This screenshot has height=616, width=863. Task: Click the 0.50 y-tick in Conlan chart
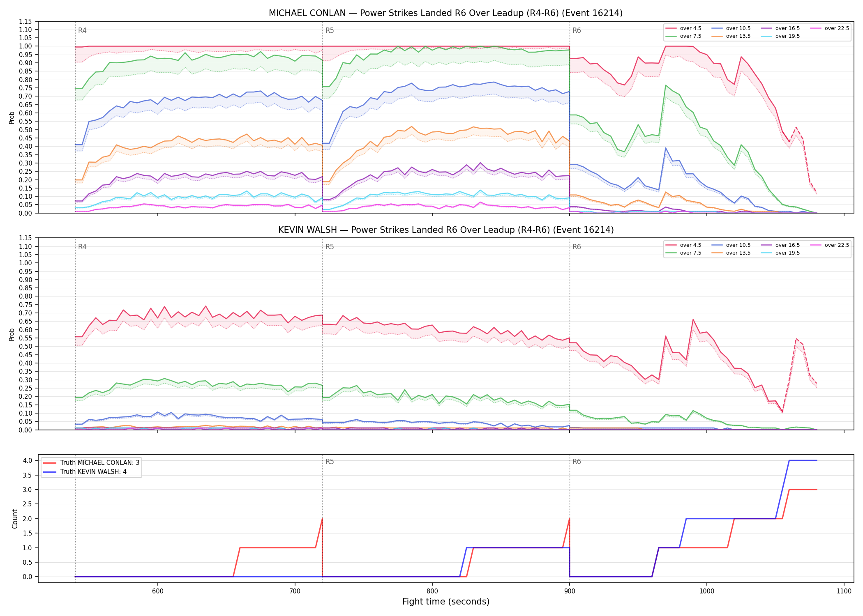[25, 130]
